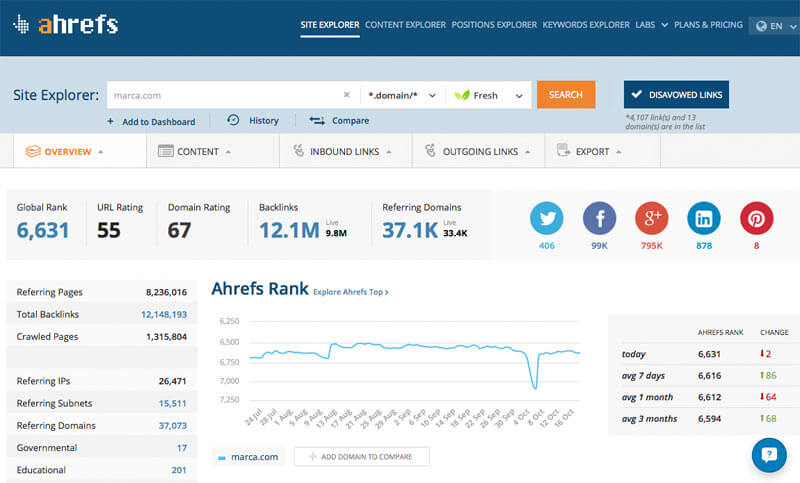
Task: Expand the Outgoing Links menu arrow
Action: pyautogui.click(x=528, y=152)
